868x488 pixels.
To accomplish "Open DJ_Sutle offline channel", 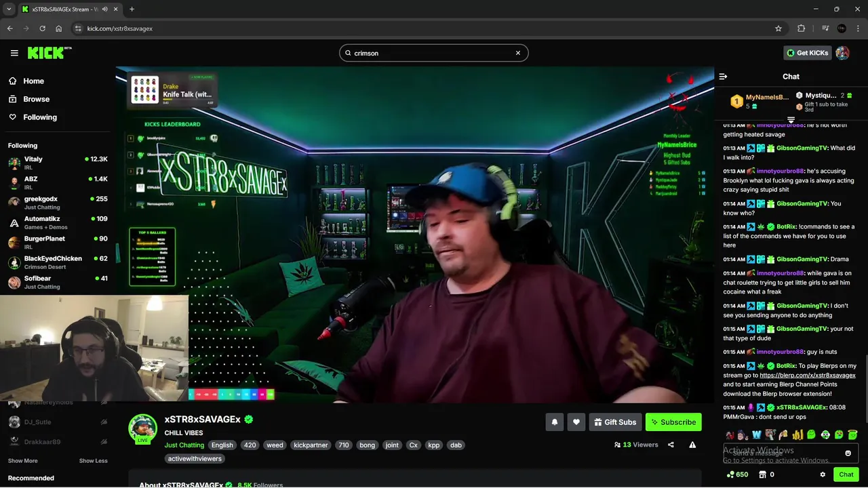I will pyautogui.click(x=58, y=422).
